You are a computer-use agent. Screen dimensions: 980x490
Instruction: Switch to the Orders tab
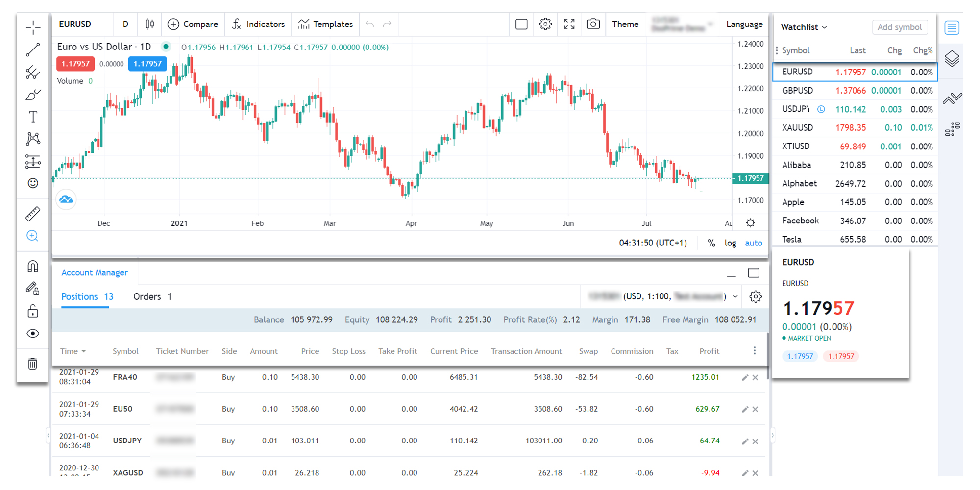coord(152,297)
